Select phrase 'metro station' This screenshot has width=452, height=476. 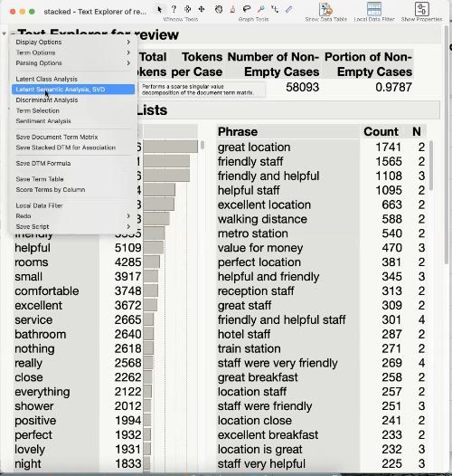253,233
